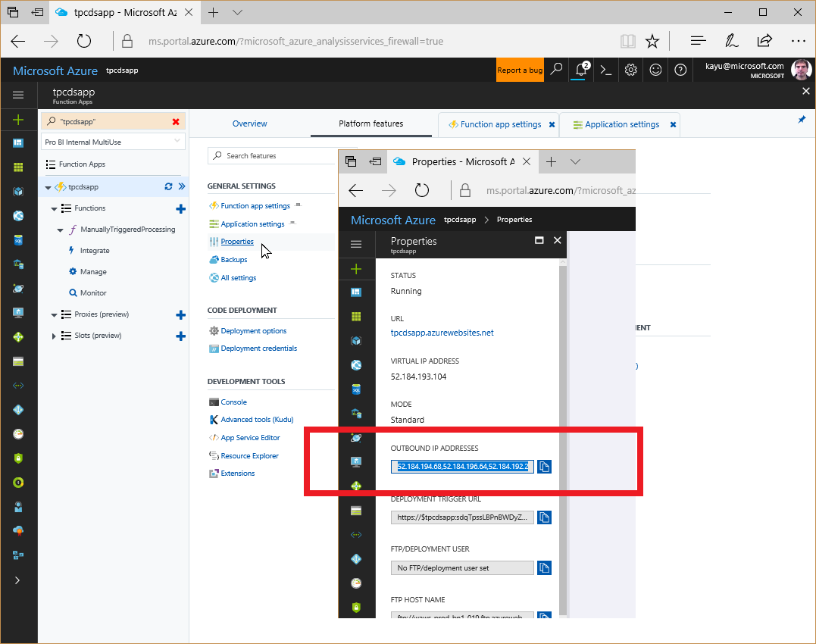Open the Pro BI Internal MultiUse subscription dropdown
This screenshot has width=816, height=644.
point(113,142)
